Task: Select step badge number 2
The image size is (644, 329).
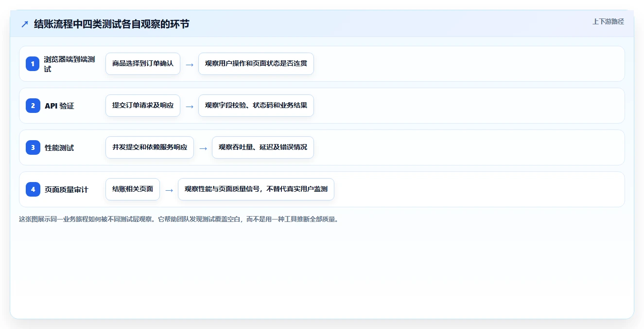Action: pyautogui.click(x=33, y=106)
